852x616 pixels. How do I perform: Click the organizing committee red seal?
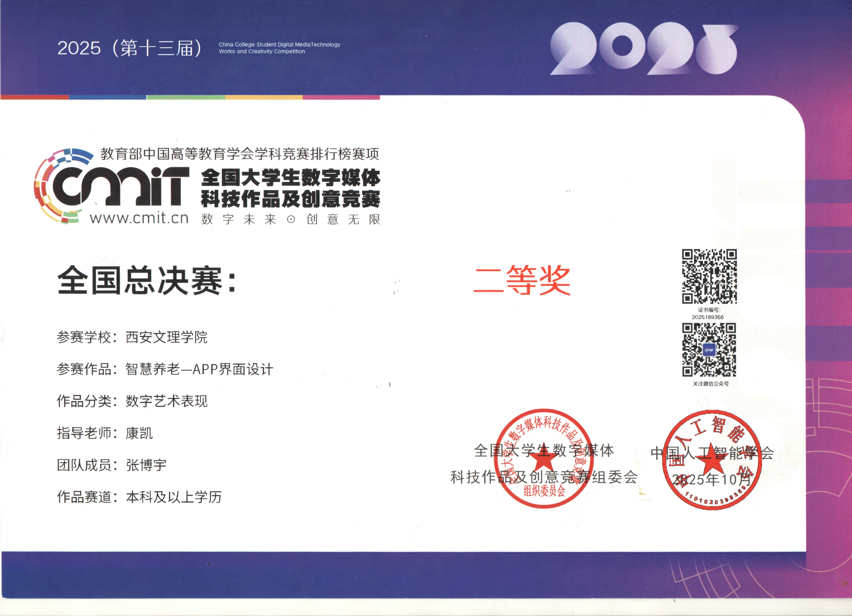click(543, 458)
